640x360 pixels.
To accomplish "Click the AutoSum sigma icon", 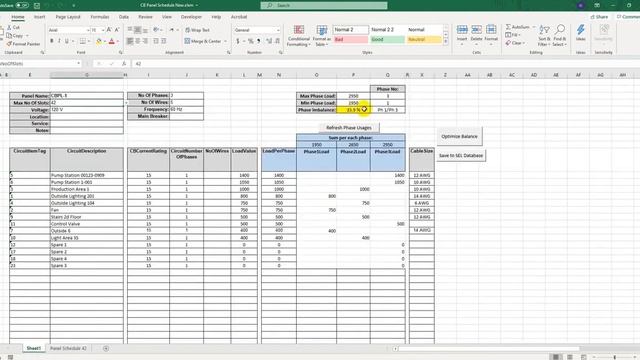I will click(x=509, y=27).
